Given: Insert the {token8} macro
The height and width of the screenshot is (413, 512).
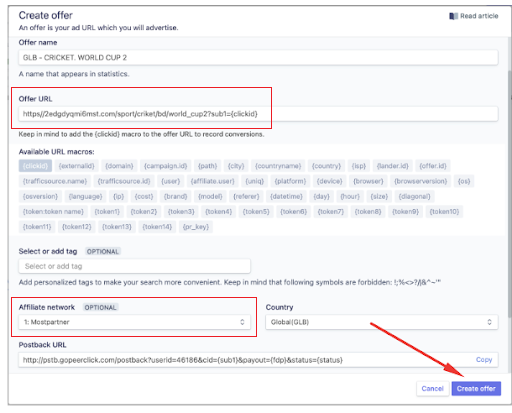Looking at the screenshot, I should coord(368,212).
